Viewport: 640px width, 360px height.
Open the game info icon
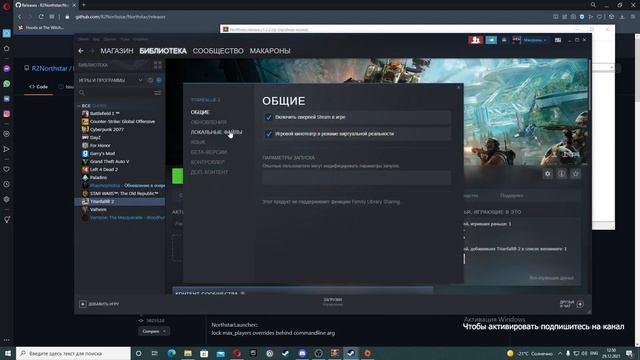click(562, 174)
